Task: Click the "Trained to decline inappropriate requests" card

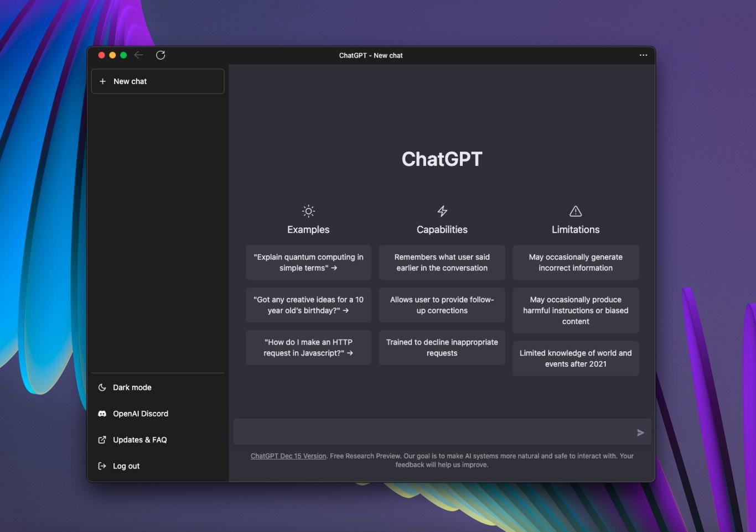Action: (x=442, y=348)
